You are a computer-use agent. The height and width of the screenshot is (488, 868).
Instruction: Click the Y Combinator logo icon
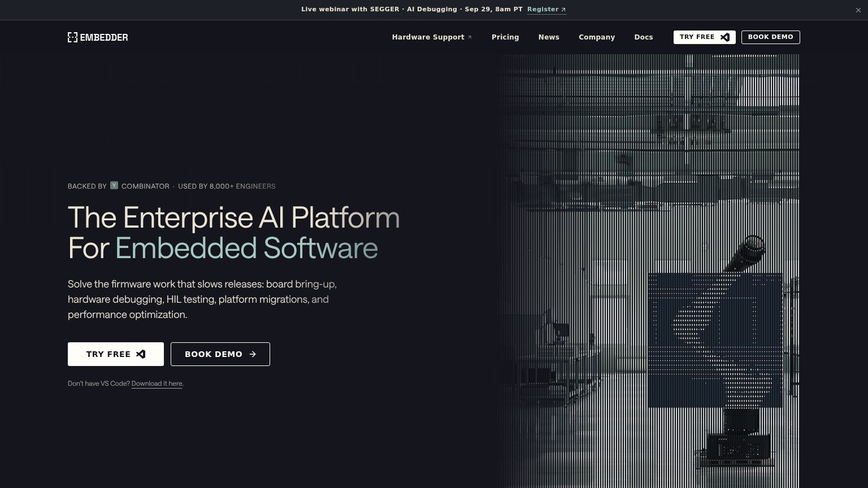point(114,185)
